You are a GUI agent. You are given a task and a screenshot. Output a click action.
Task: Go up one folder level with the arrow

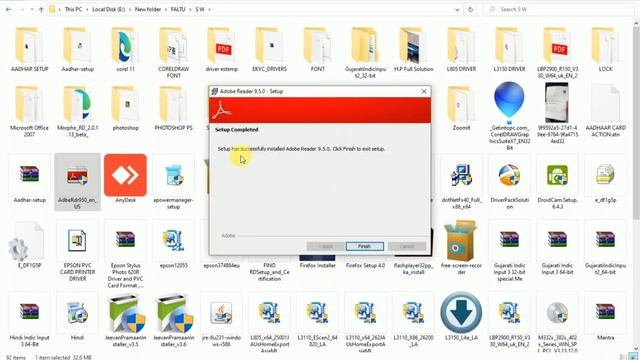pos(41,9)
